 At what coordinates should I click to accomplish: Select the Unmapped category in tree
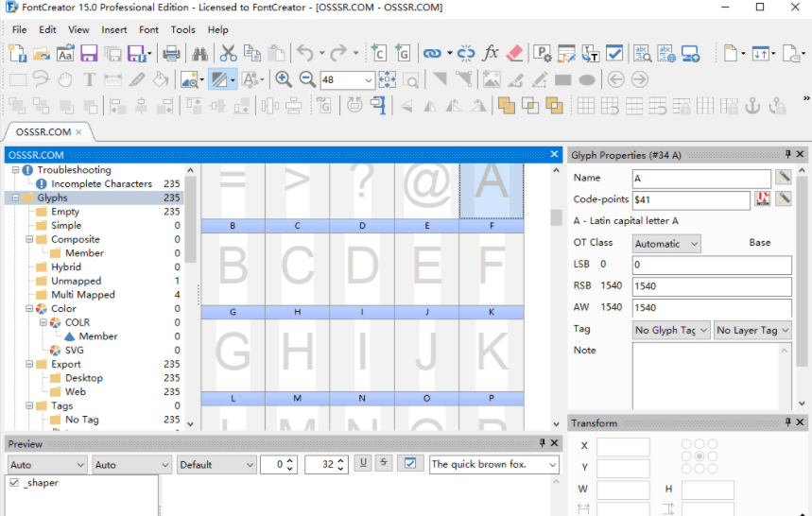coord(76,281)
